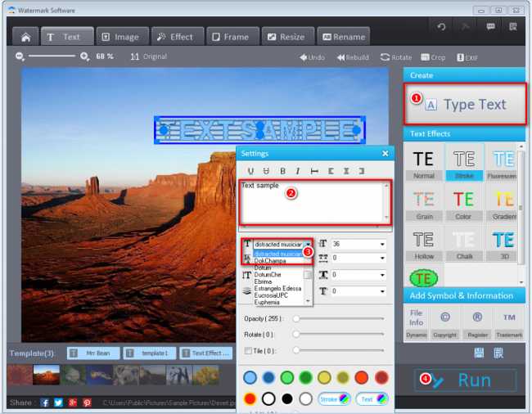Click Undo in the image toolbar
Viewport: 532px width, 414px height.
(312, 57)
